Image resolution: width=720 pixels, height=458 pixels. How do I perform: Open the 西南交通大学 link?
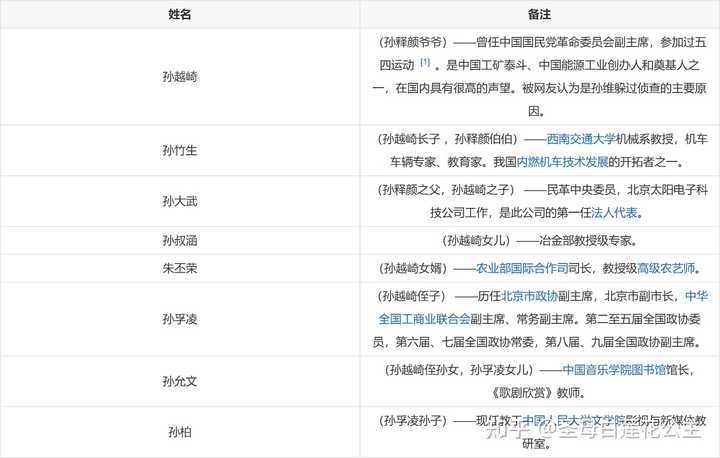581,139
